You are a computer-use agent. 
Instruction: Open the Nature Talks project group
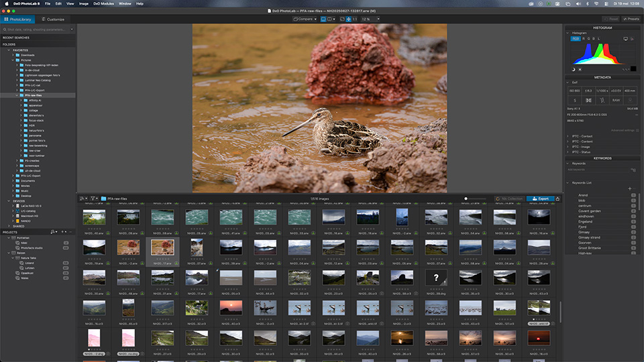point(28,258)
